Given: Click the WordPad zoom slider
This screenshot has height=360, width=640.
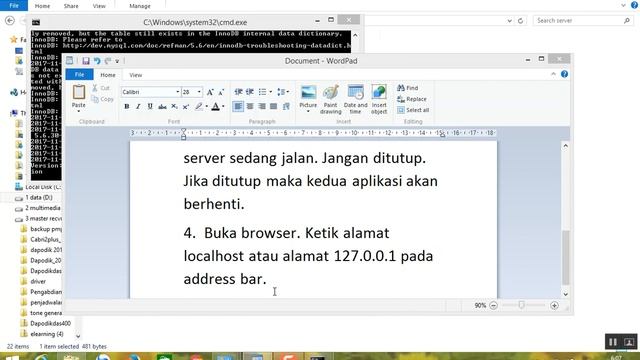Looking at the screenshot, I should pos(522,305).
